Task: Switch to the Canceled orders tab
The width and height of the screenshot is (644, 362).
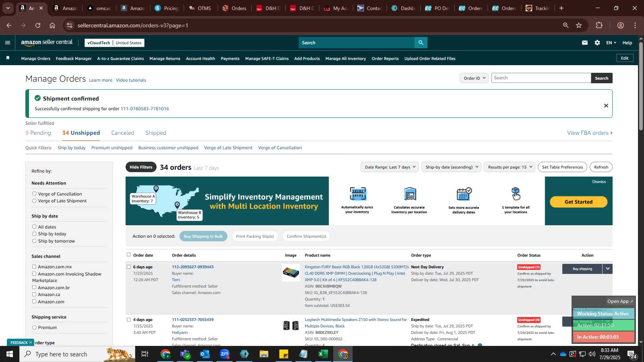Action: [x=123, y=133]
